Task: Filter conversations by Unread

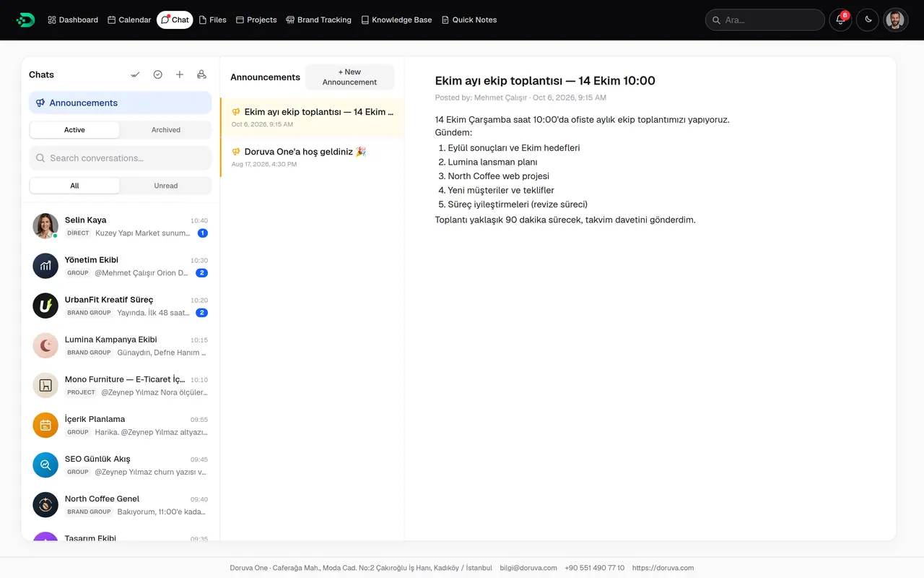Action: [x=166, y=186]
